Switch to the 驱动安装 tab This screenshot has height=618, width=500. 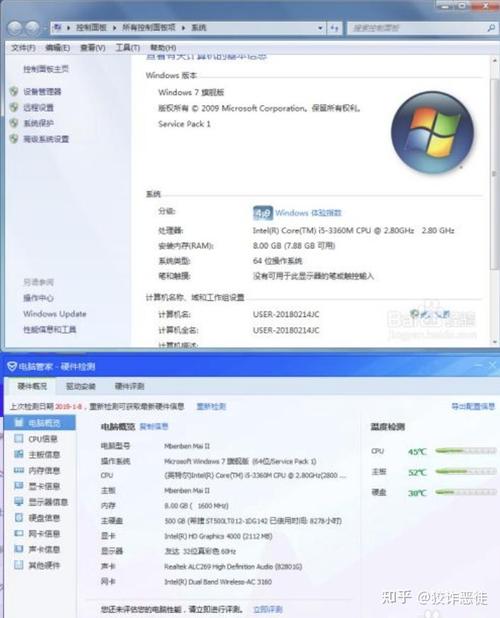coord(80,386)
